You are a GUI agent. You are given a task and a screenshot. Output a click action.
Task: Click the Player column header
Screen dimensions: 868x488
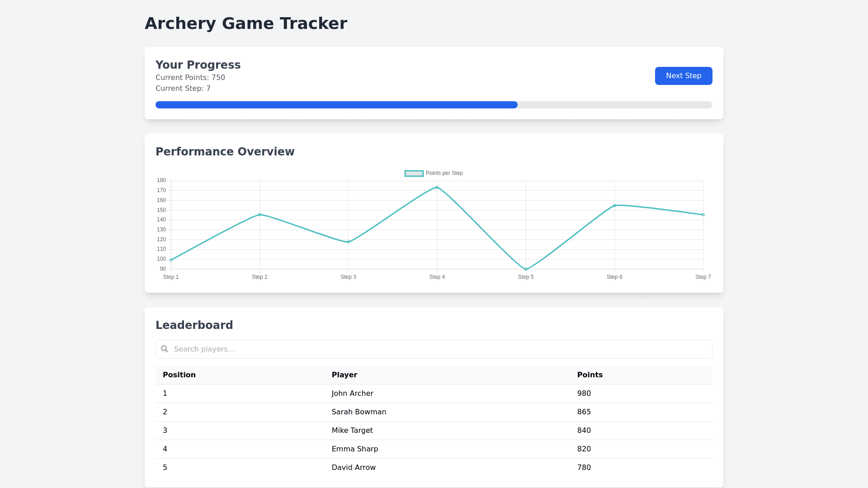[344, 375]
